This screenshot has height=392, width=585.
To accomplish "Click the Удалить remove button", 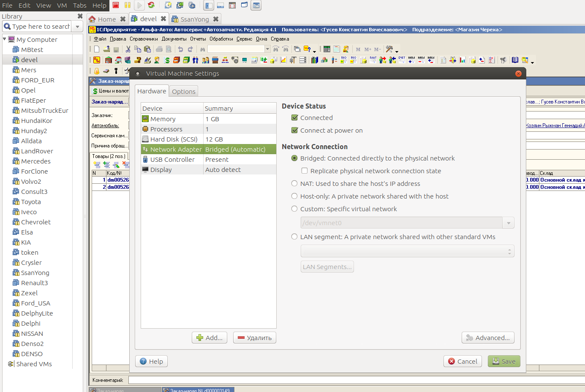I will 255,338.
